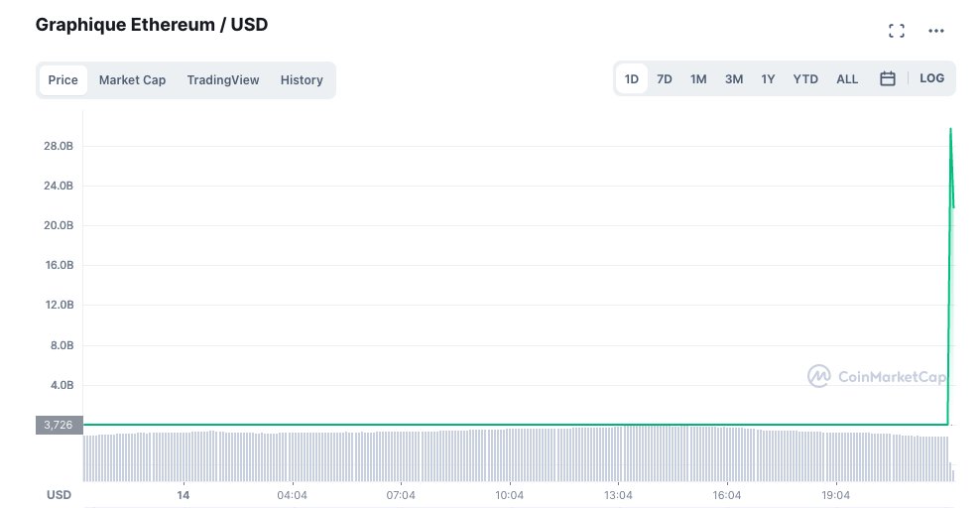
Task: Click the 07:04 time axis label
Action: point(401,495)
